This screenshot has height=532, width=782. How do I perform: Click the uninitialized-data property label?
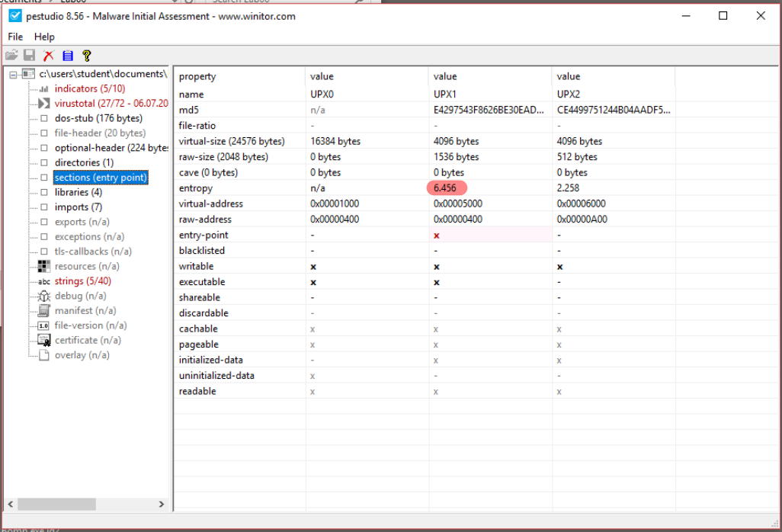[x=216, y=376]
